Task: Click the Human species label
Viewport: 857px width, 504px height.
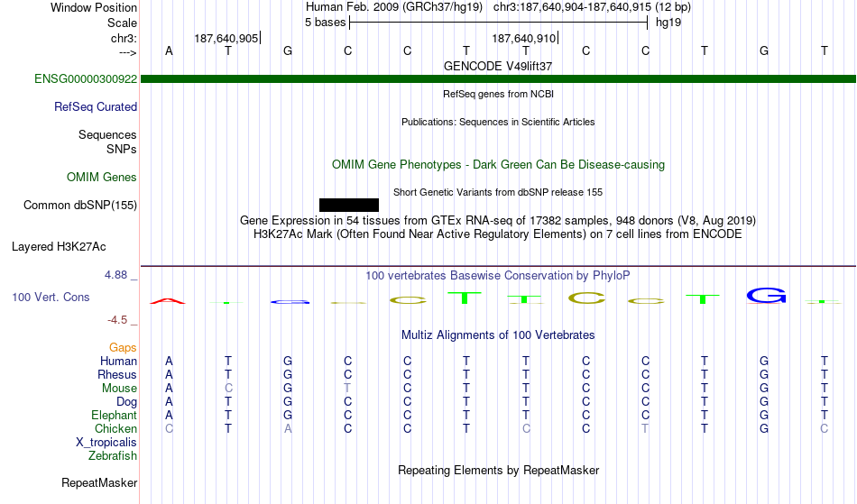Action: point(118,361)
